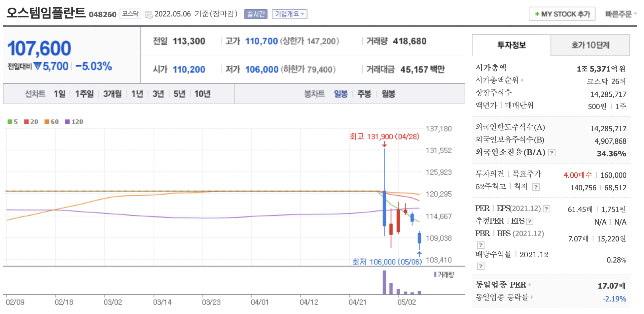The height and width of the screenshot is (314, 644).
Task: Click the 배당수익률 value 0.28%
Action: pos(616,260)
